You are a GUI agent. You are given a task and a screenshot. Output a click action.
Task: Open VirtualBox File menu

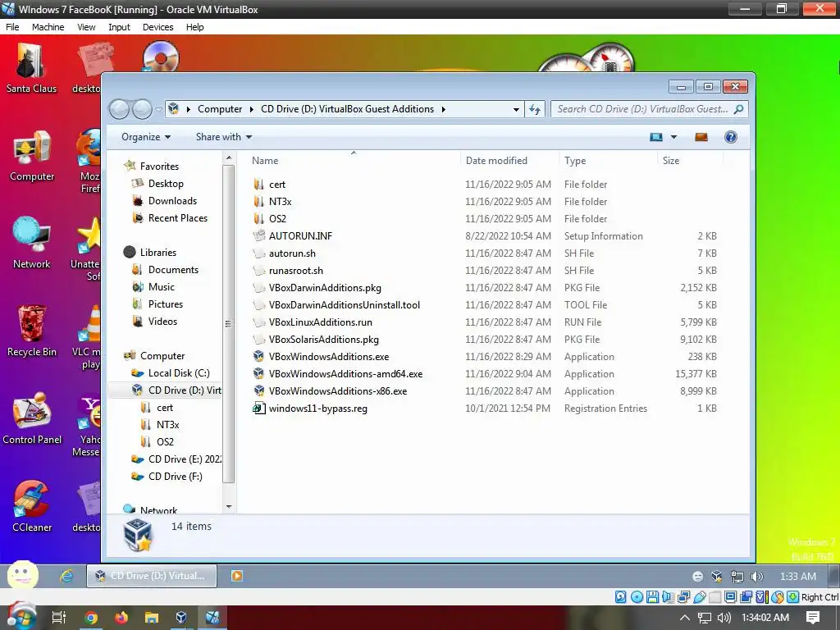click(12, 27)
